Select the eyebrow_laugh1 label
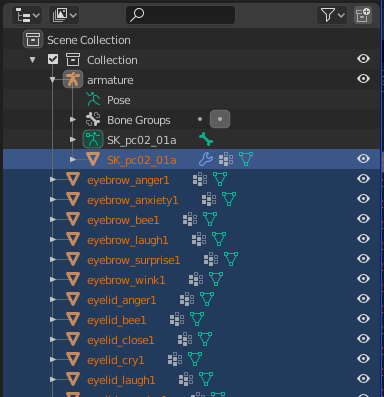This screenshot has height=397, width=384. [x=128, y=240]
